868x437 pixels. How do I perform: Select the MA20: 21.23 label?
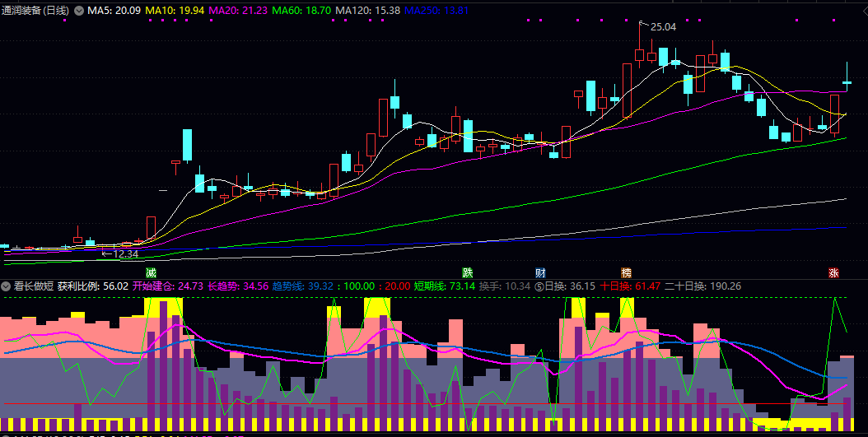click(x=240, y=11)
